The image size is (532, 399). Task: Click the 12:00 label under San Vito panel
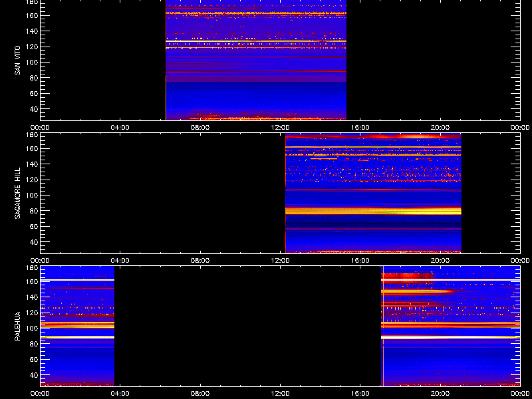pyautogui.click(x=281, y=128)
